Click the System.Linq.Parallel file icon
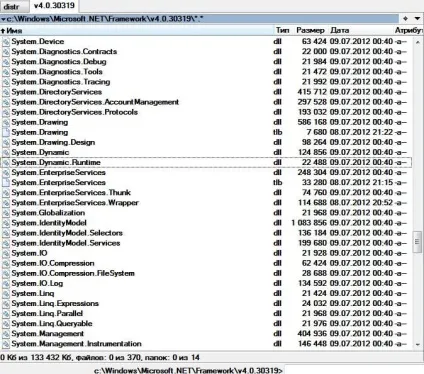424x374 pixels. click(x=6, y=313)
